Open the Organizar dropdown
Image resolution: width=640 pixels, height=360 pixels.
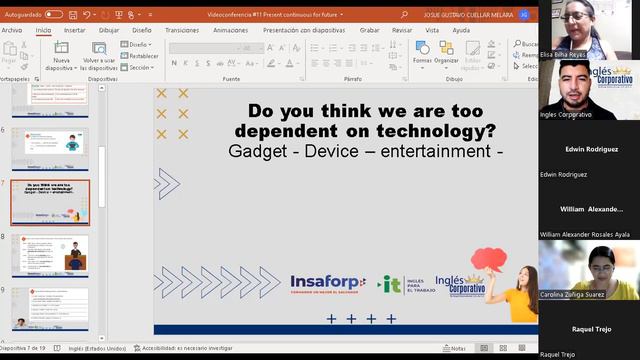(446, 54)
